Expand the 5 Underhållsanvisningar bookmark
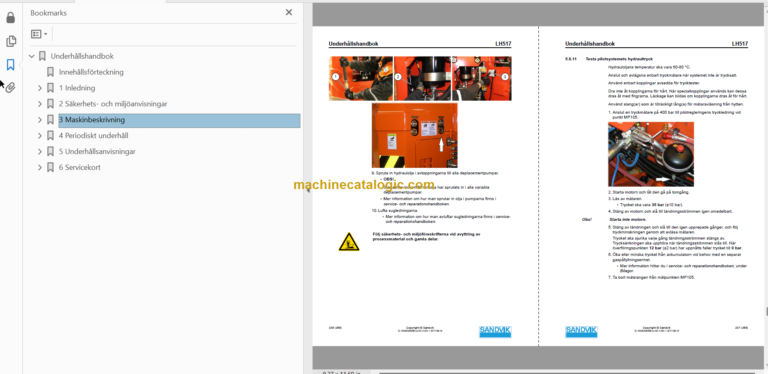Screen dimensions: 768x374 pos(40,152)
